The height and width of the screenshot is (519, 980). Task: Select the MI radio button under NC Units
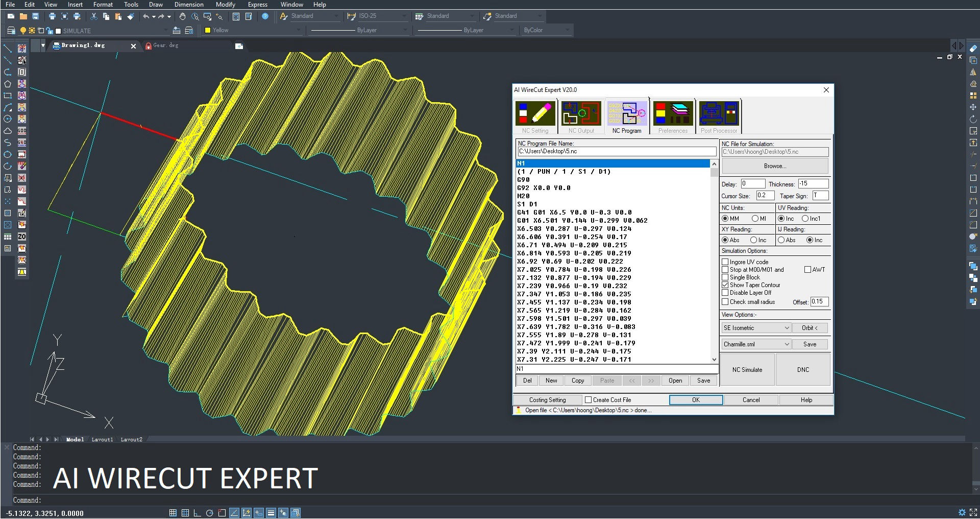(755, 219)
